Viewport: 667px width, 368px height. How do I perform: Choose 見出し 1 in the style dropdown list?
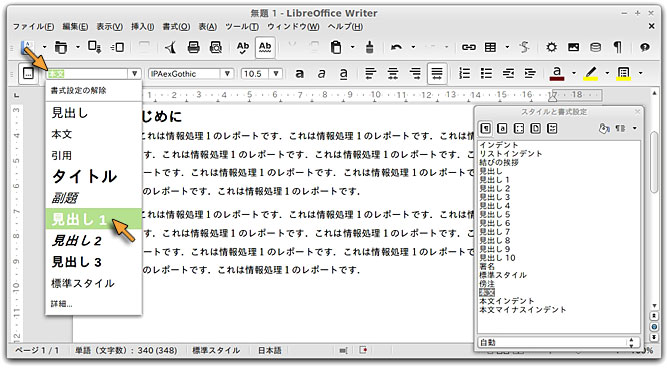coord(94,219)
